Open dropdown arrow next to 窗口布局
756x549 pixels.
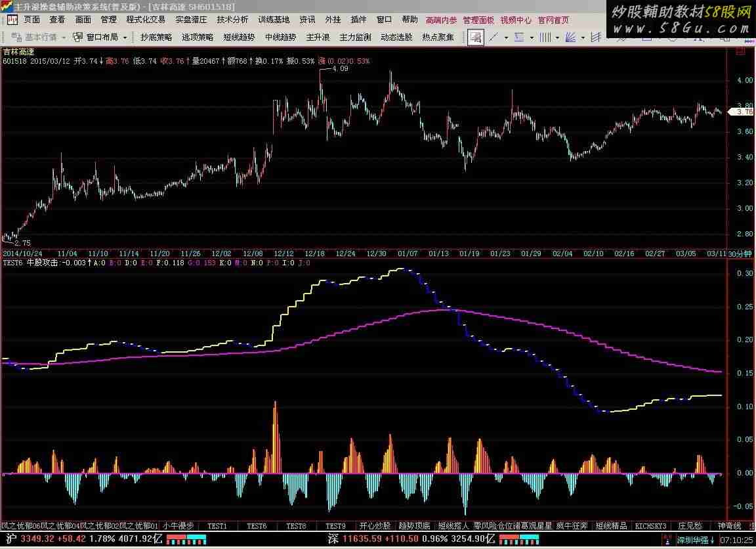tap(125, 37)
